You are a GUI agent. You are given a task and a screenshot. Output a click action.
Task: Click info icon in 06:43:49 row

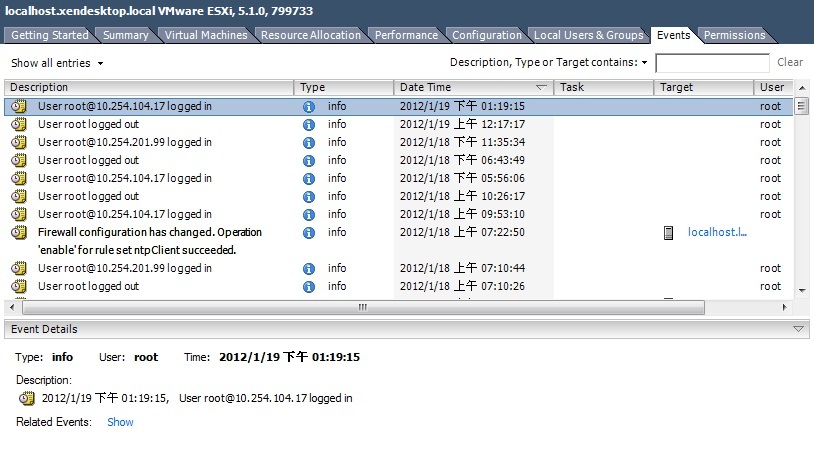(309, 161)
